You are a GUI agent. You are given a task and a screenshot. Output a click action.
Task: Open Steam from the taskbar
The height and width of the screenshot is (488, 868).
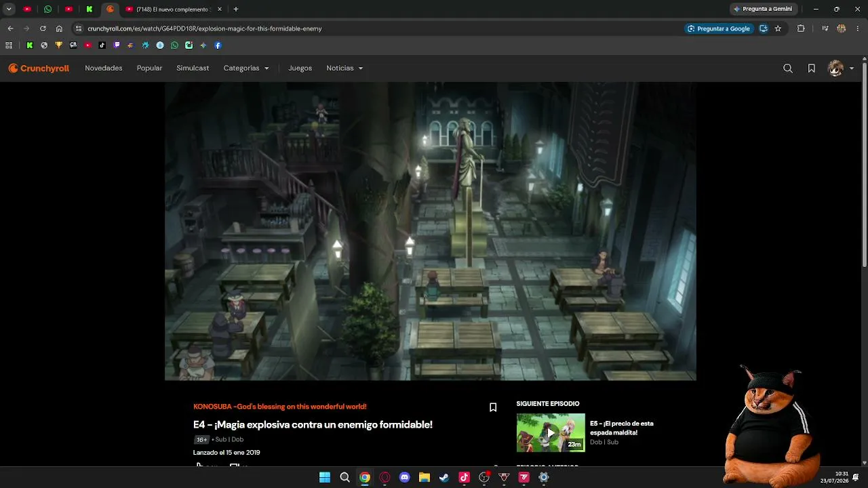[x=444, y=477]
